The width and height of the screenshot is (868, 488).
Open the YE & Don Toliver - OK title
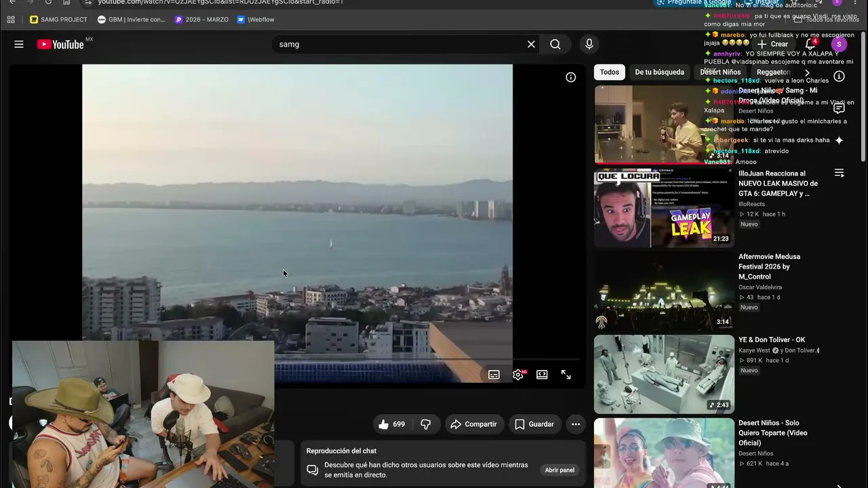point(772,340)
